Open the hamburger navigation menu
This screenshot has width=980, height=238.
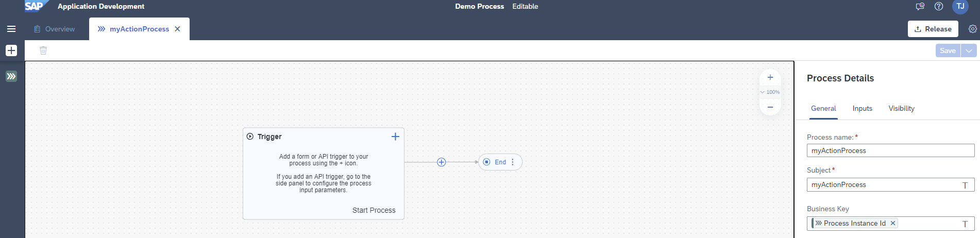(x=11, y=29)
